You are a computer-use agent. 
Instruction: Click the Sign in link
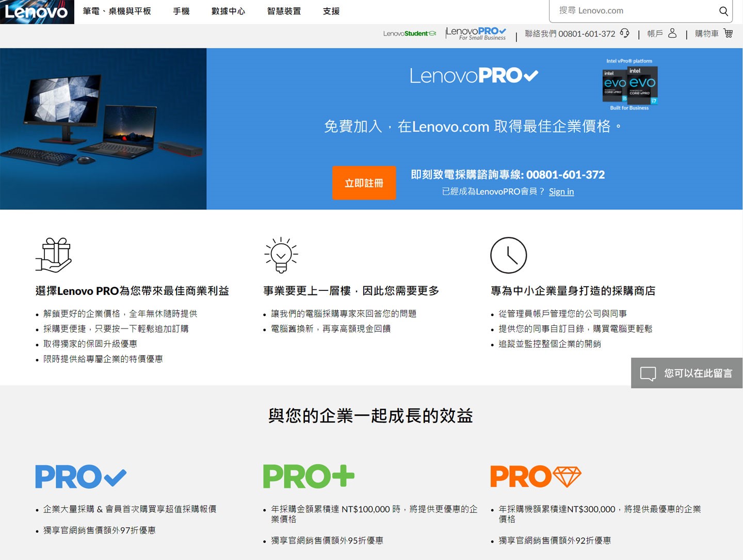pos(561,191)
